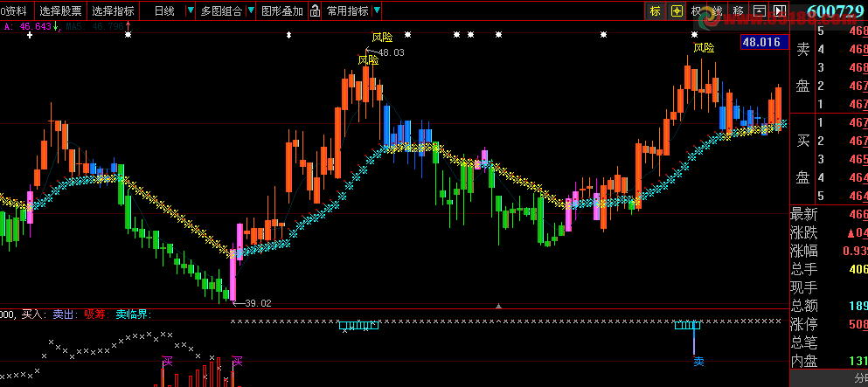
Task: Click the 涨跌 change row
Action: pos(829,232)
